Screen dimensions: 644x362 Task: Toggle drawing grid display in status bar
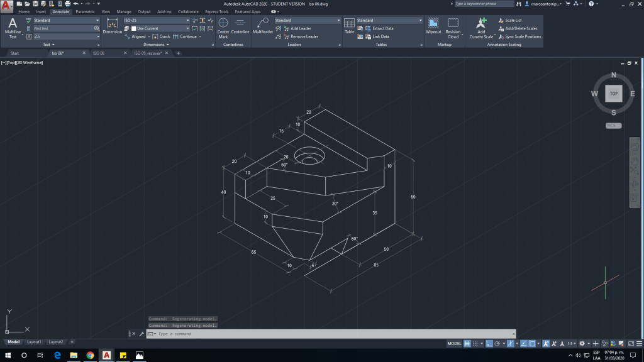(x=467, y=344)
